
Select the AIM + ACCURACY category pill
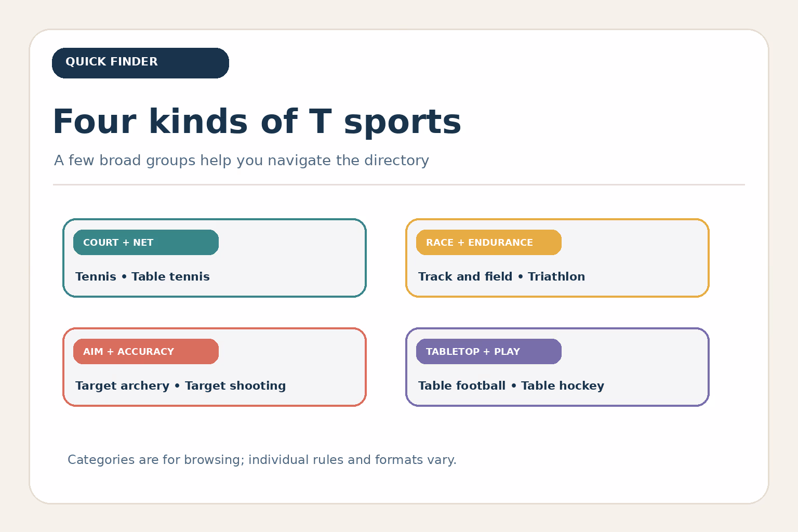pyautogui.click(x=146, y=351)
